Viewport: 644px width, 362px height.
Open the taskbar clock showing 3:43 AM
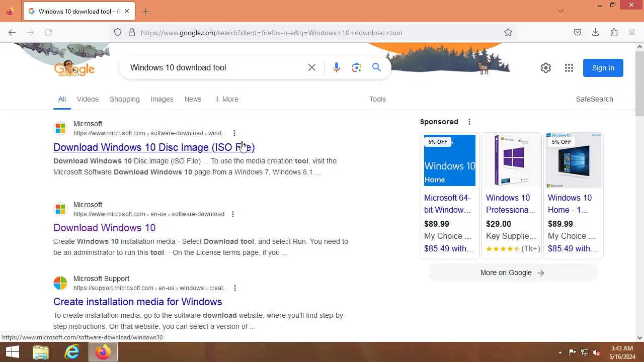point(622,352)
